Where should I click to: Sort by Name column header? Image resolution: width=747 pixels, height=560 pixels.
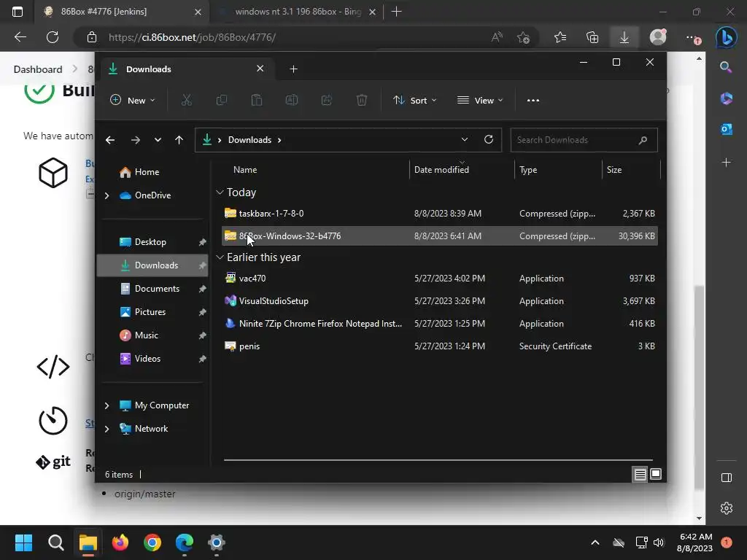[245, 169]
